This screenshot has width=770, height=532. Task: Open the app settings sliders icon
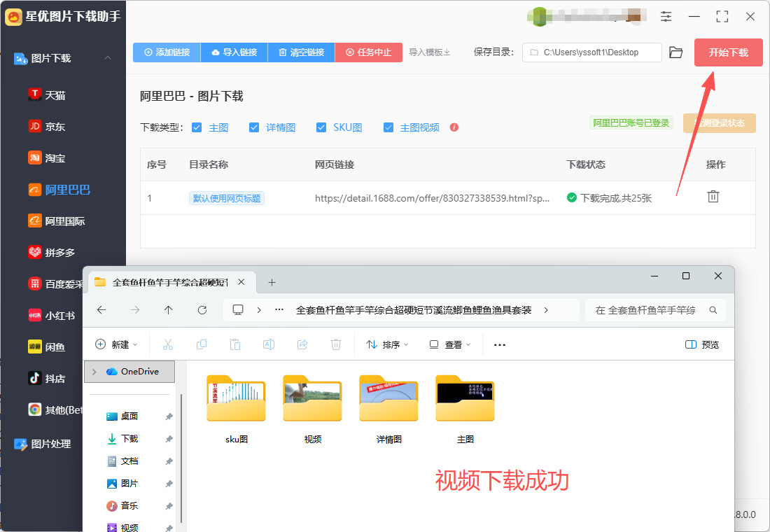(666, 16)
